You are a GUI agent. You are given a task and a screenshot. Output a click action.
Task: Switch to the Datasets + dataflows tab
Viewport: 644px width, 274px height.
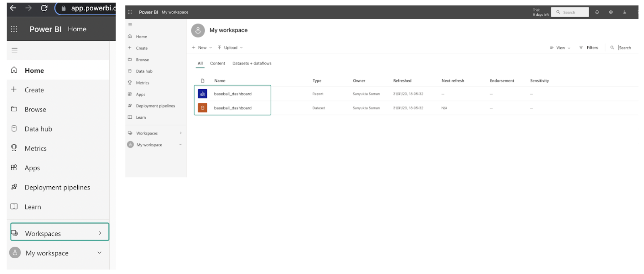252,64
